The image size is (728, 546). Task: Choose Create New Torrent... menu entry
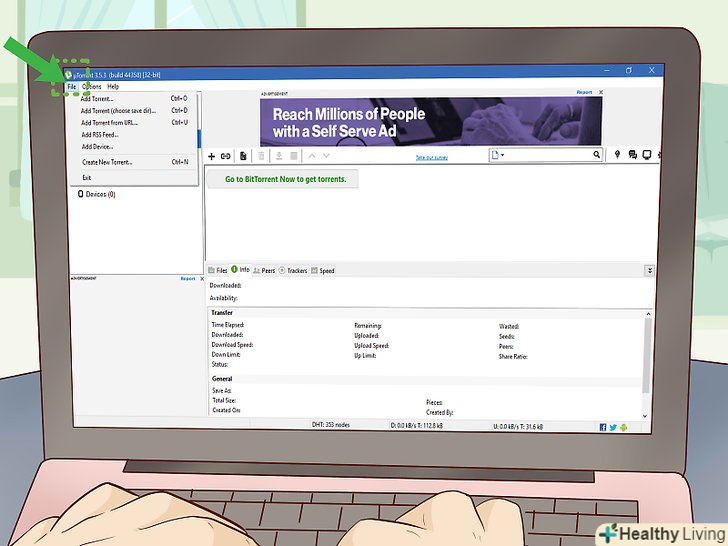(x=134, y=162)
